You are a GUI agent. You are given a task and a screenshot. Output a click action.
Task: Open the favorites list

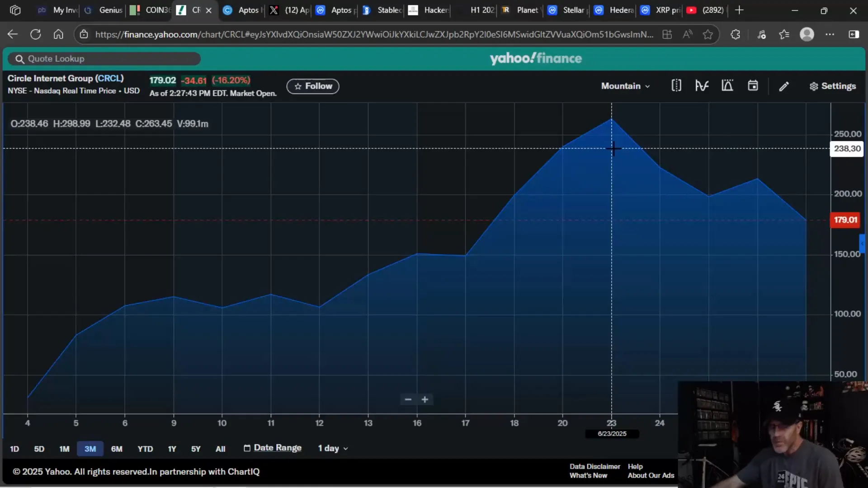tap(784, 34)
